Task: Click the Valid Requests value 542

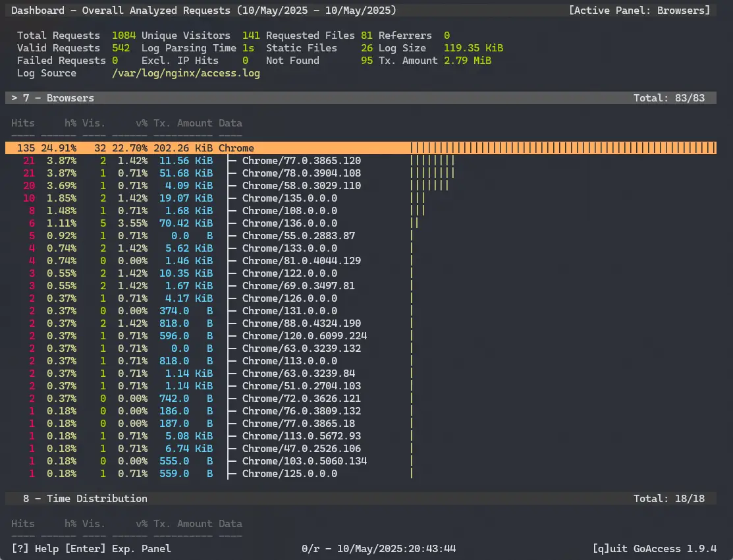Action: (121, 47)
